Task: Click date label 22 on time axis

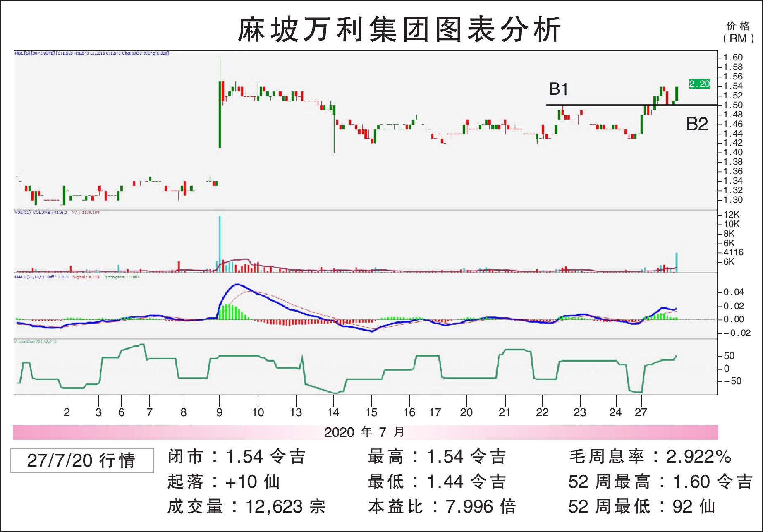Action: (542, 412)
